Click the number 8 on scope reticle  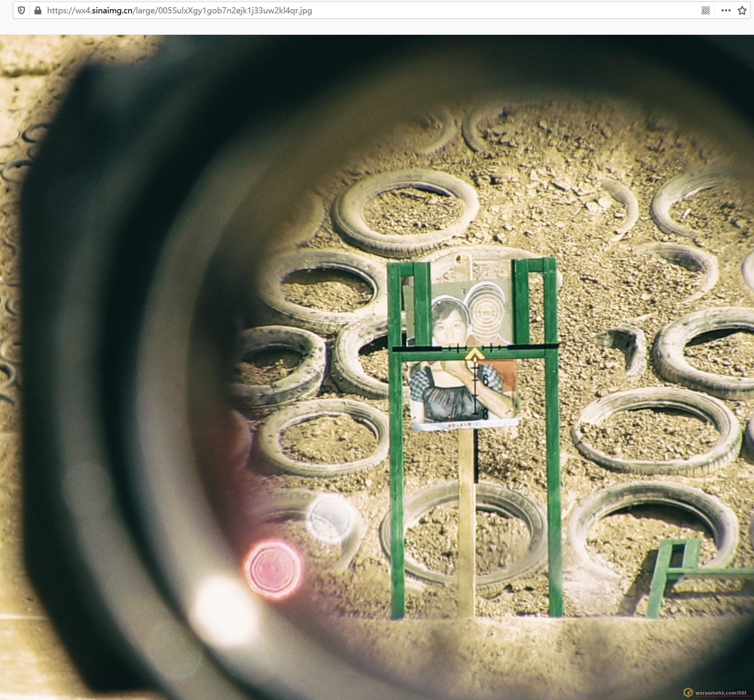[485, 414]
